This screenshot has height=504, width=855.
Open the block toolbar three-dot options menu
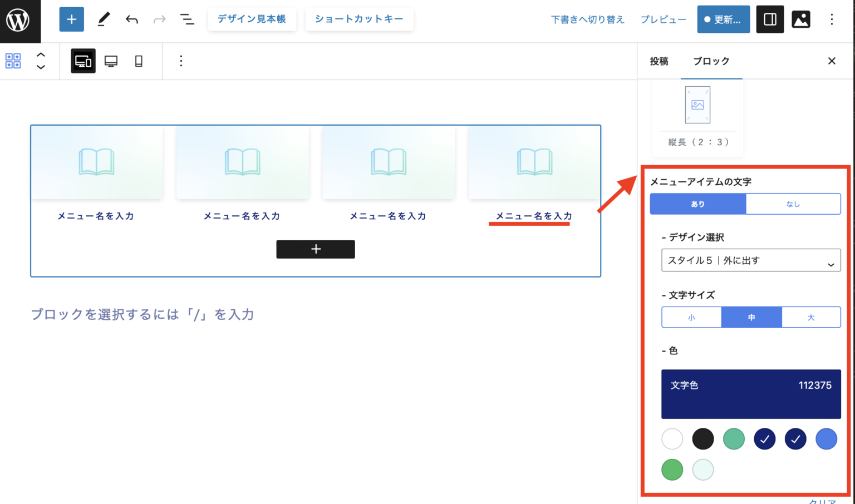coord(181,61)
